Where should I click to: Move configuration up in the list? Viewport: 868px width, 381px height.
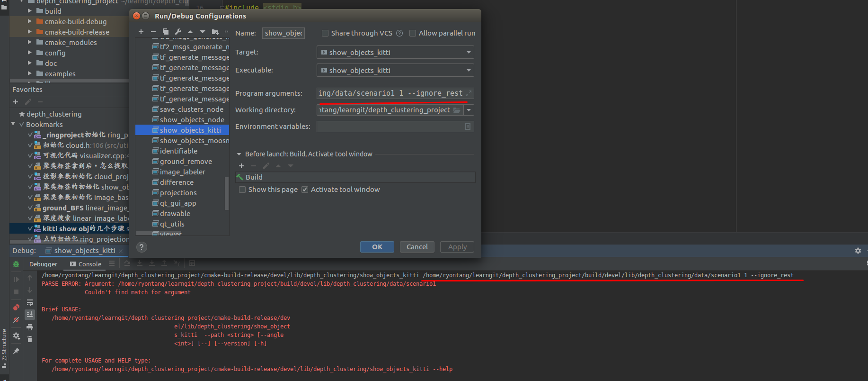click(190, 32)
